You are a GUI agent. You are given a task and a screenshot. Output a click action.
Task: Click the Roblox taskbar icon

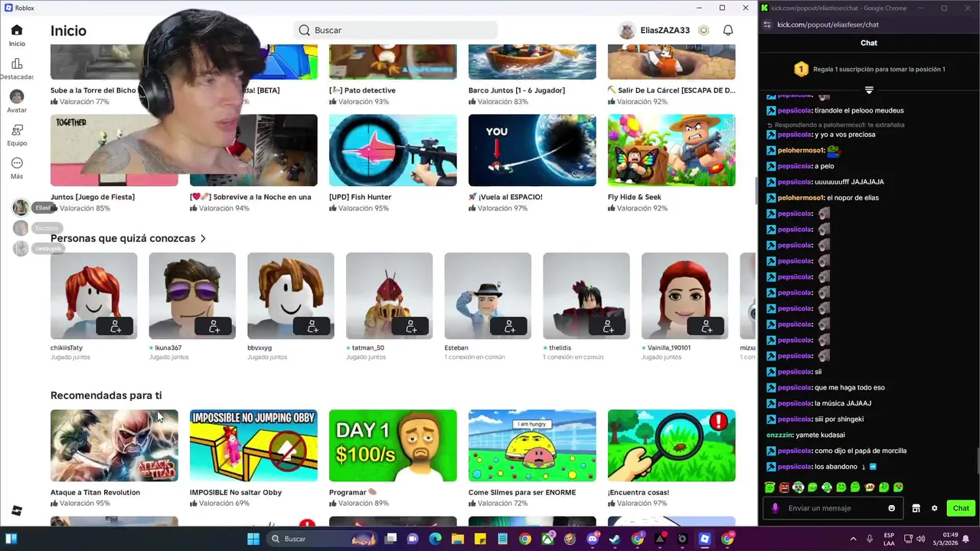[x=705, y=539]
